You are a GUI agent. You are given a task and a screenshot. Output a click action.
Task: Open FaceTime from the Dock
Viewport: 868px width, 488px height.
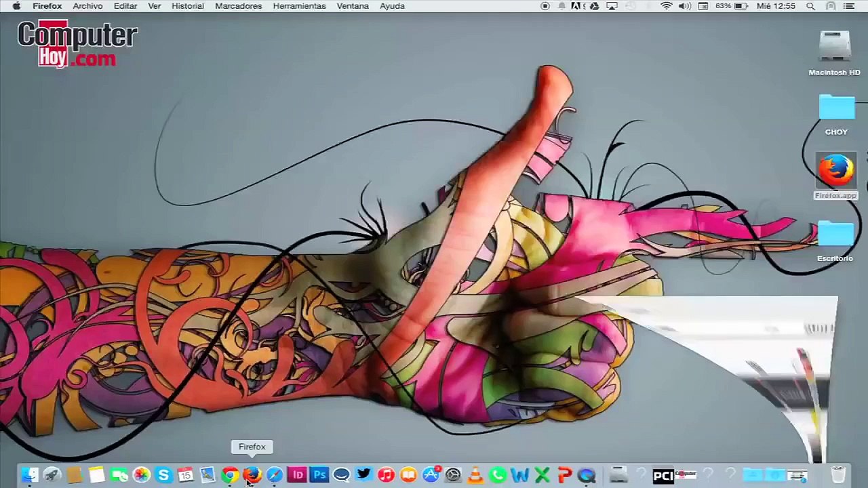119,475
